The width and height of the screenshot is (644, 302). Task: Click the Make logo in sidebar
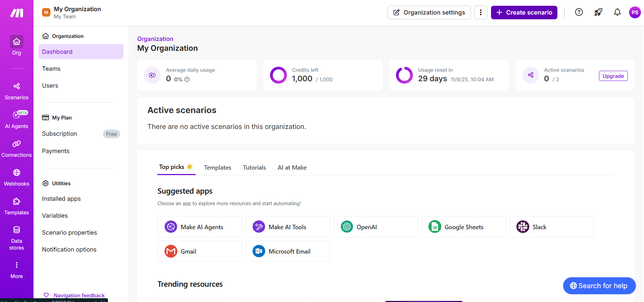pos(17,13)
